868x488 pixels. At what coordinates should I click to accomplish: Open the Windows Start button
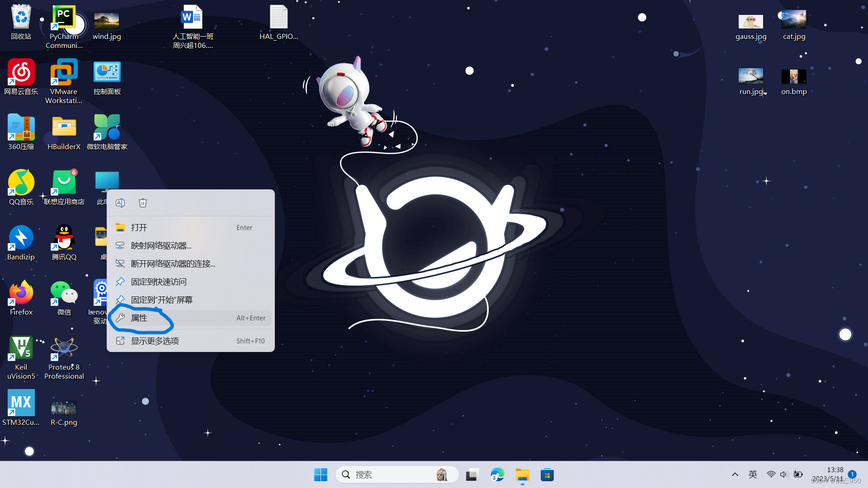(x=321, y=475)
